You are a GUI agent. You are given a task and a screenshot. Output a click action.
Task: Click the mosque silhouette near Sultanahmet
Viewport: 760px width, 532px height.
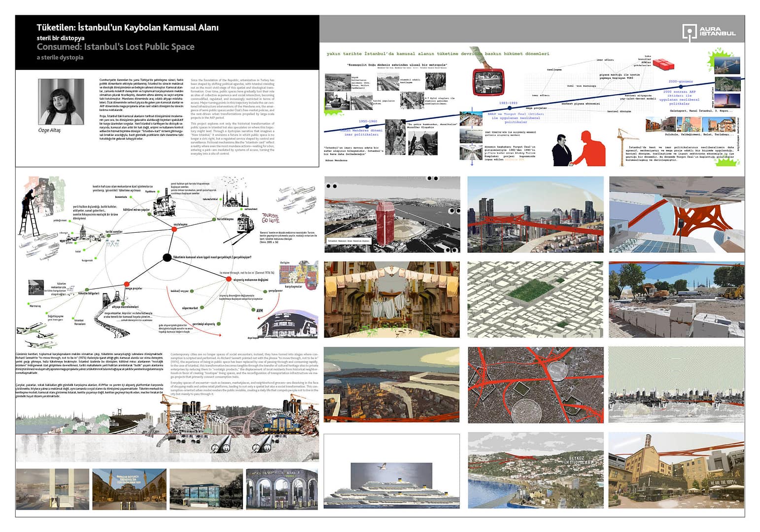(235, 199)
